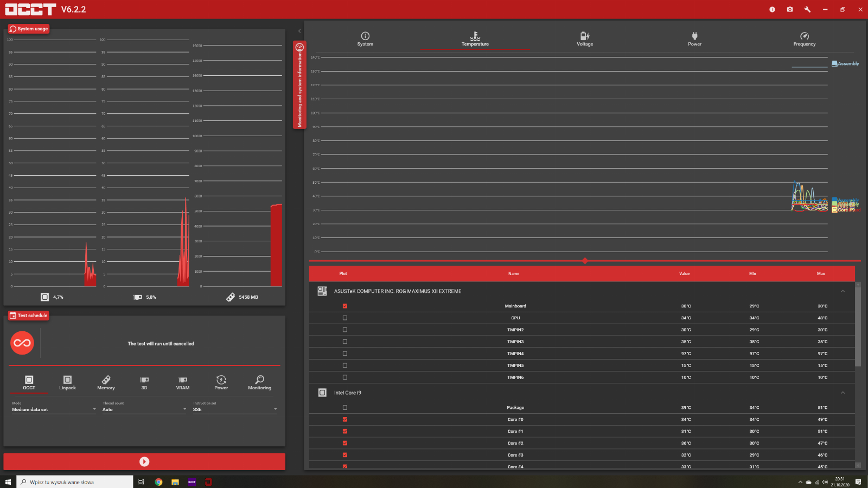Click the motherboard icon beside ASUSTeK
This screenshot has height=488, width=868.
322,291
